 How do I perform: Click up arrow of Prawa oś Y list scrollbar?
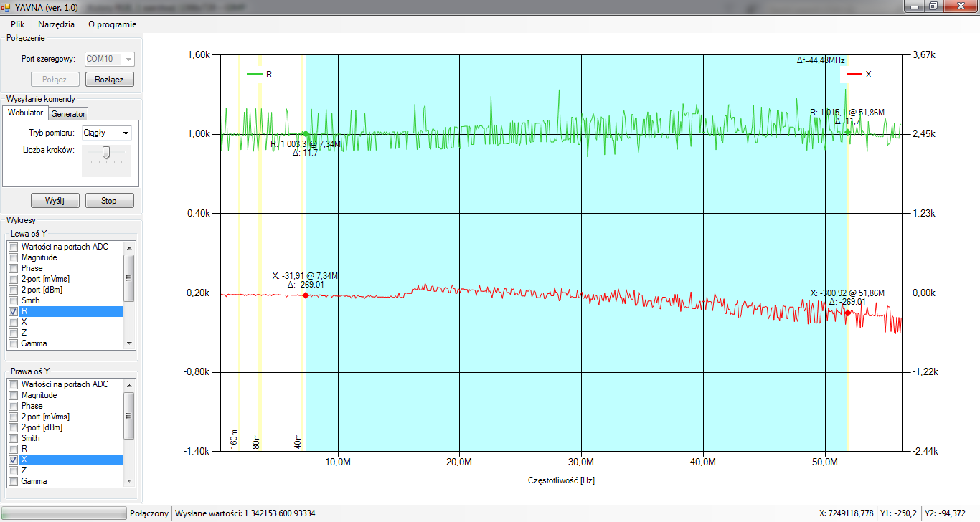(x=129, y=384)
